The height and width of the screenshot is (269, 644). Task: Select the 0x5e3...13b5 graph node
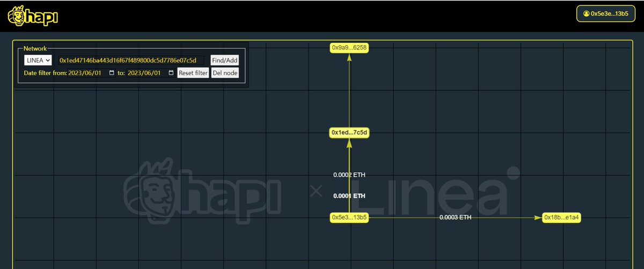coord(349,217)
